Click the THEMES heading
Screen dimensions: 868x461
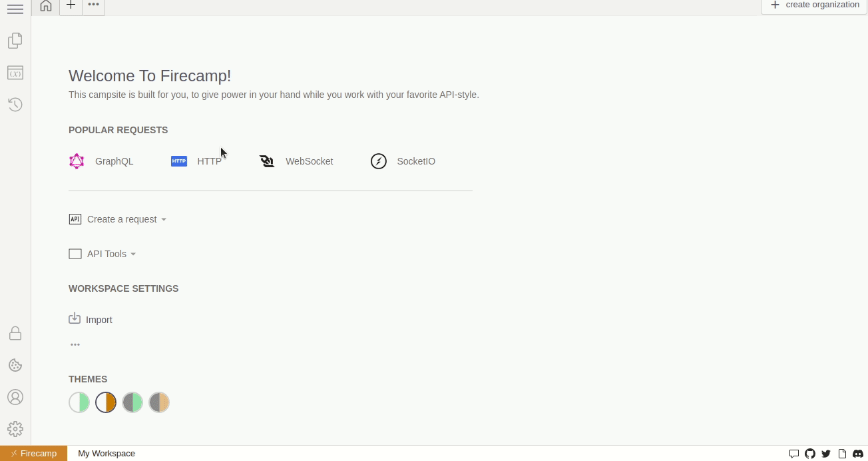point(88,379)
